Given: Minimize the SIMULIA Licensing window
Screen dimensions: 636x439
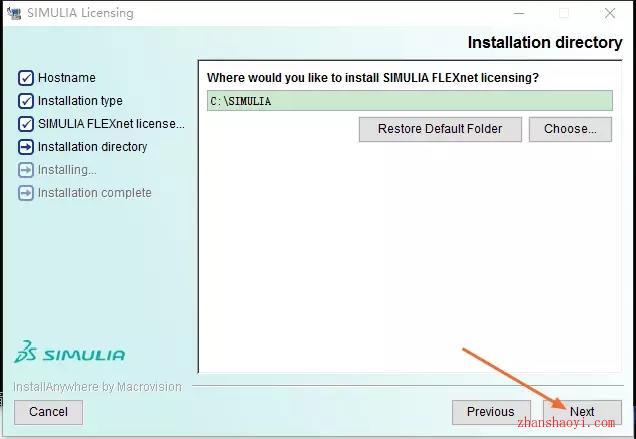Looking at the screenshot, I should coord(519,13).
